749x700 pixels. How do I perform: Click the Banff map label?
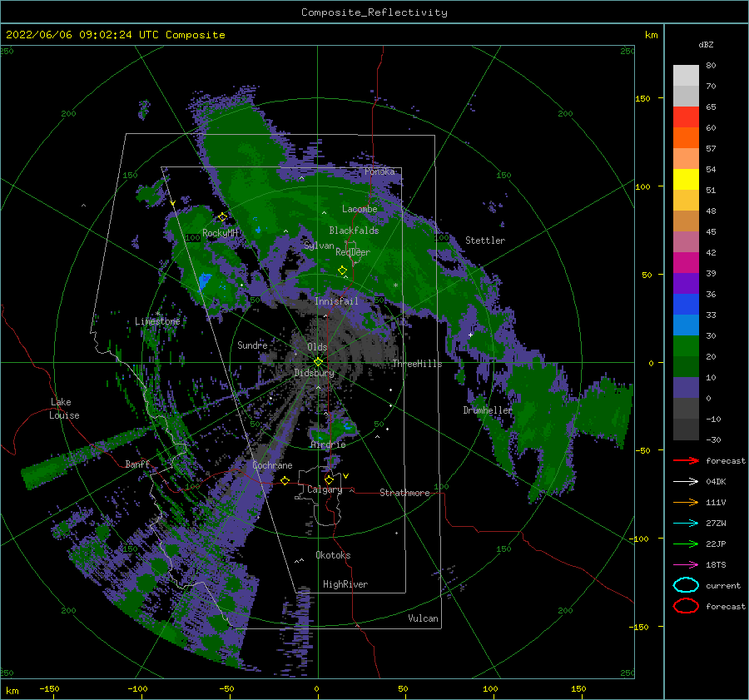click(x=137, y=464)
